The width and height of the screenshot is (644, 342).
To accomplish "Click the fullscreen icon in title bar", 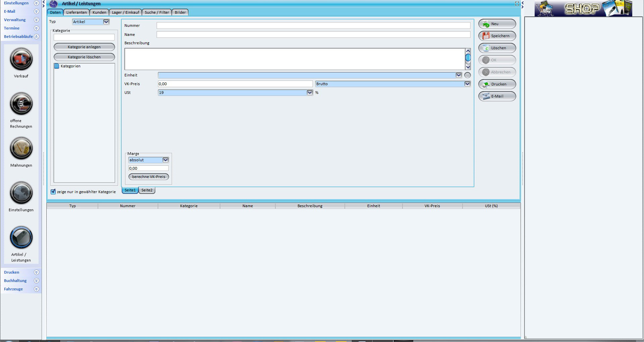I will 517,3.
